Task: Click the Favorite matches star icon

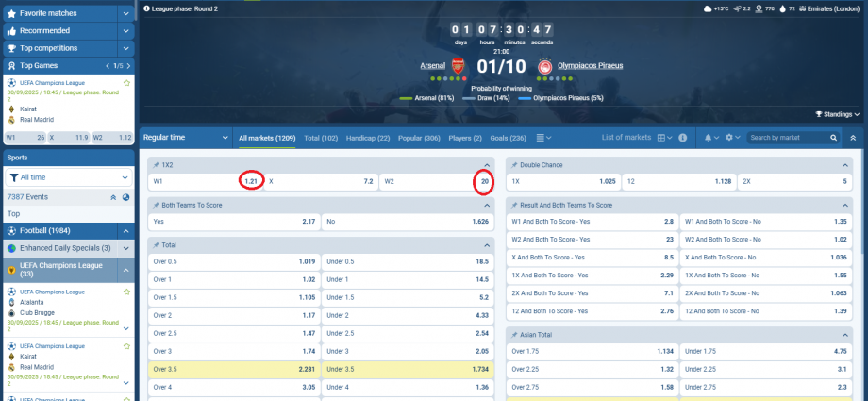Action: pyautogui.click(x=11, y=13)
